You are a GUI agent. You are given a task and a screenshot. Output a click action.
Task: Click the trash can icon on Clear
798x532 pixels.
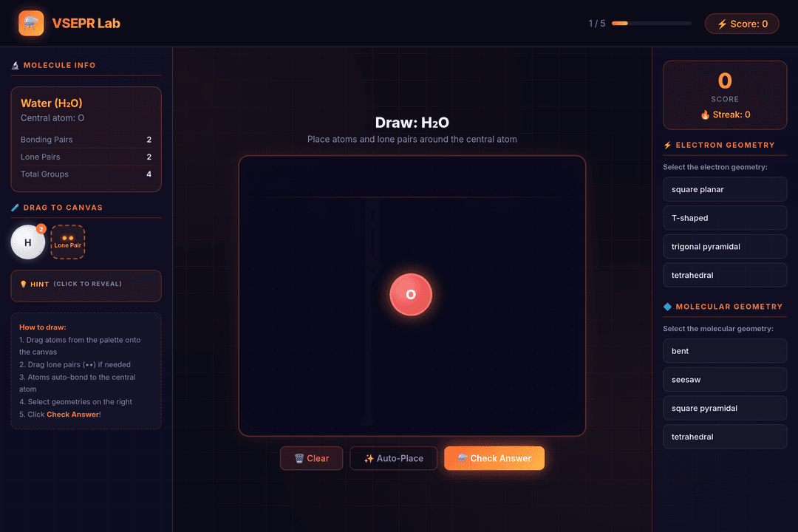point(299,458)
